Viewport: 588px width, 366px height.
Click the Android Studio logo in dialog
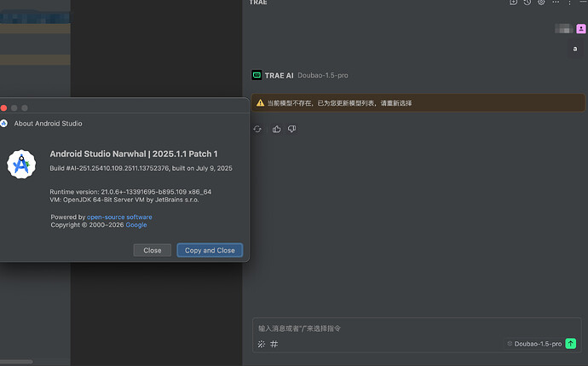pyautogui.click(x=21, y=163)
